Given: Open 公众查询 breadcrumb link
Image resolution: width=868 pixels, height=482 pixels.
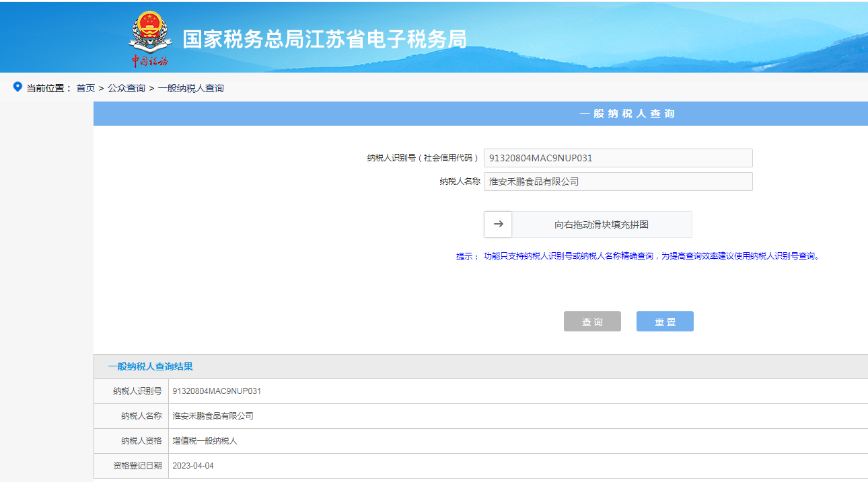Looking at the screenshot, I should pyautogui.click(x=126, y=88).
